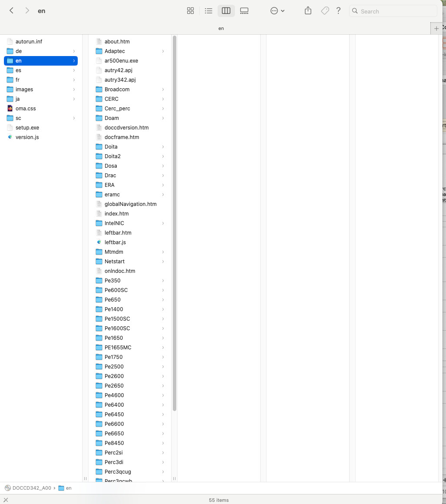Expand the Doam folder chevron
Viewport: 446px width, 504px height.
point(163,118)
